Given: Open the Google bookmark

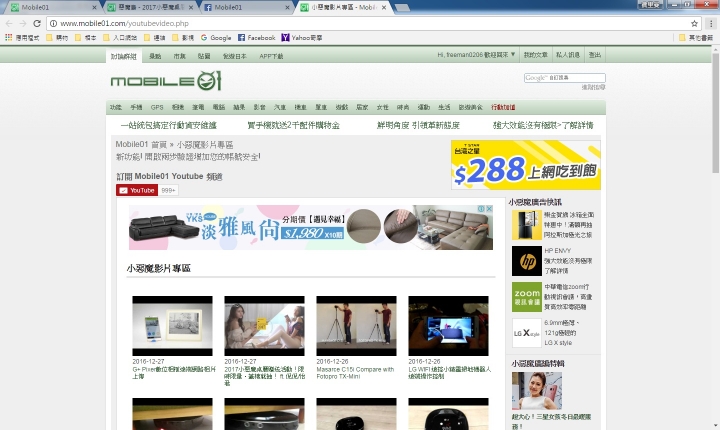Looking at the screenshot, I should (x=216, y=38).
